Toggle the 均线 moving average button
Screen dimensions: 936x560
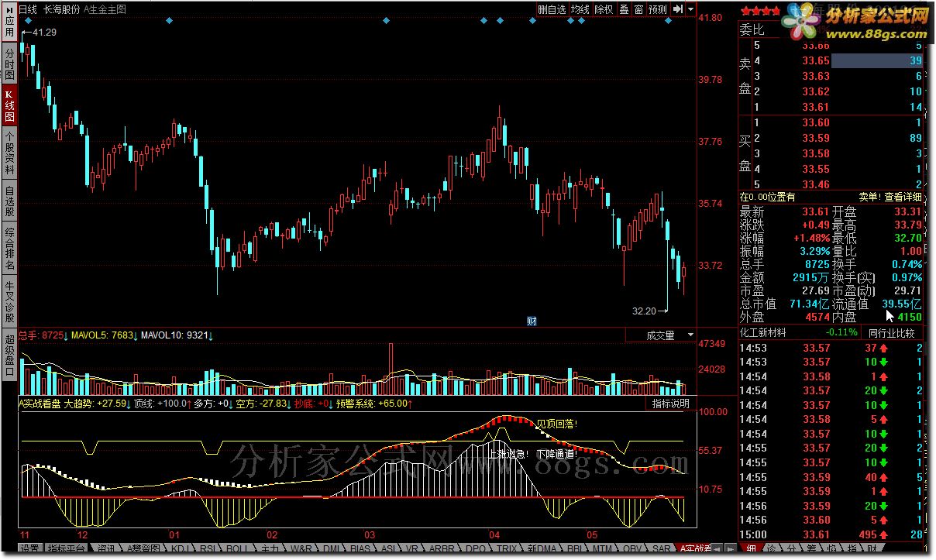click(580, 9)
